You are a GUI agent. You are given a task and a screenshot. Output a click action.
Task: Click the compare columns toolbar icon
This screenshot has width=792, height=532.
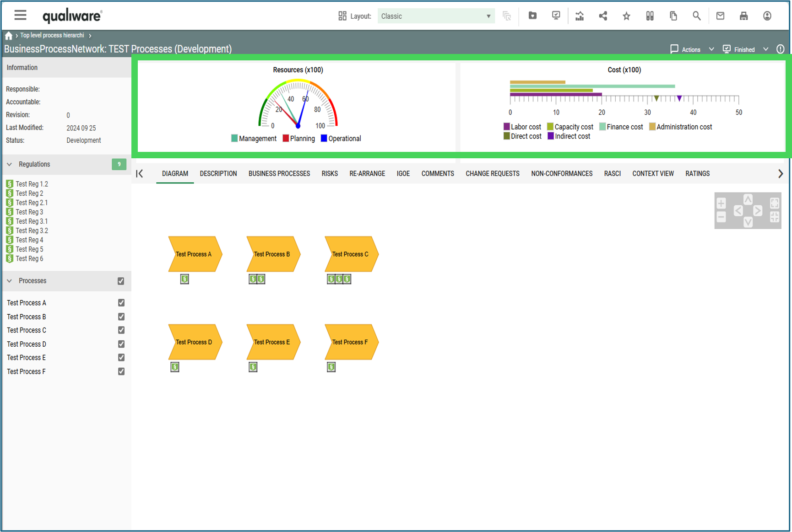tap(650, 16)
